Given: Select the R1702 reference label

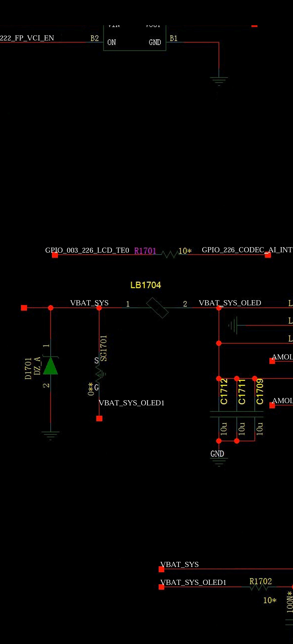Looking at the screenshot, I should [260, 581].
